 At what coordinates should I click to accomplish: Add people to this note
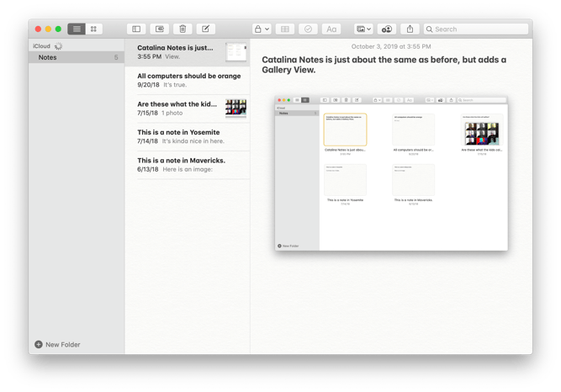point(387,29)
